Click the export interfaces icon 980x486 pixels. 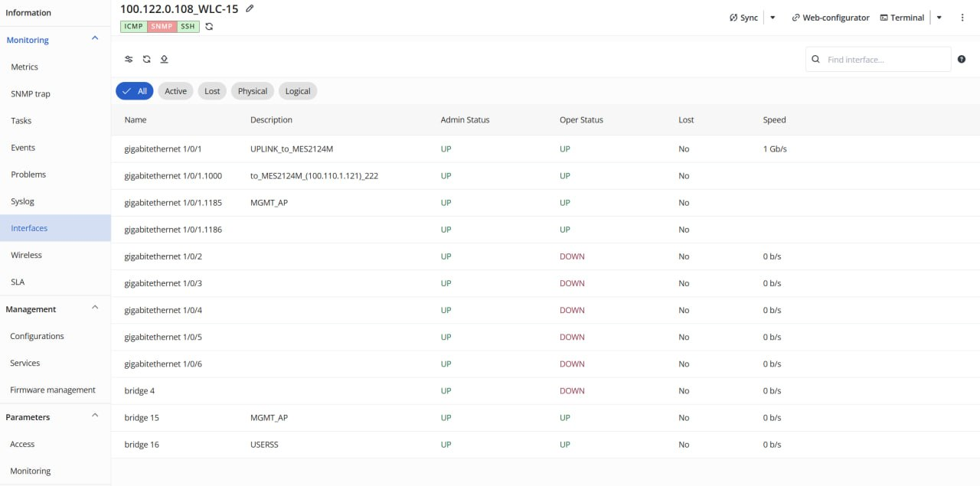(x=164, y=59)
